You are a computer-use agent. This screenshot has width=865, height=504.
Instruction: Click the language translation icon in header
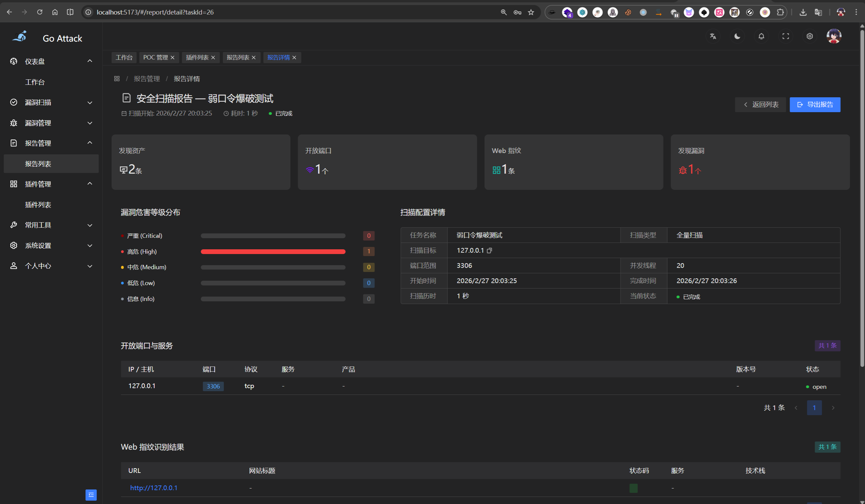tap(713, 36)
